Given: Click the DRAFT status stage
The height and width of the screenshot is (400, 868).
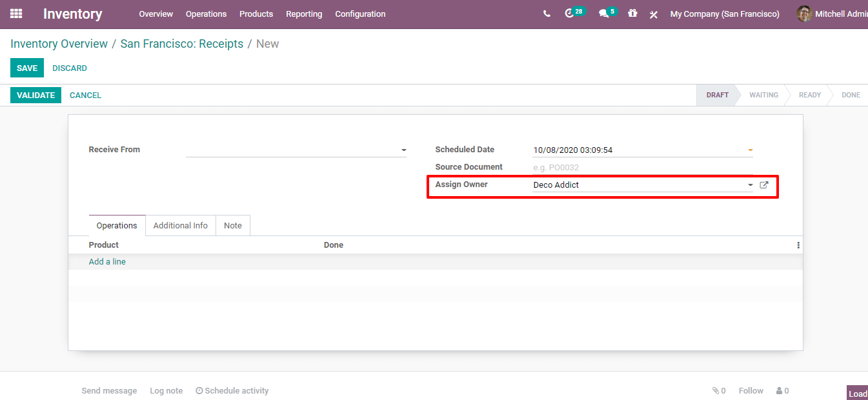Looking at the screenshot, I should tap(717, 95).
